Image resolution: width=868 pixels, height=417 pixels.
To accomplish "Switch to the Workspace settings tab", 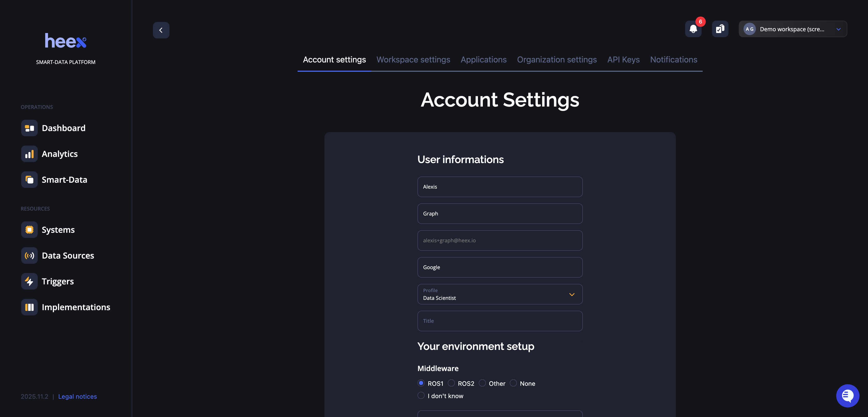I will coord(413,60).
